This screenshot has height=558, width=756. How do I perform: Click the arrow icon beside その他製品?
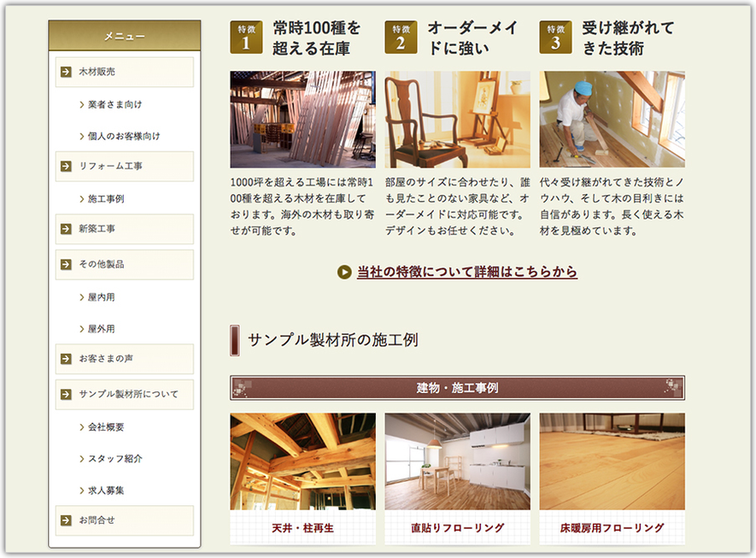pos(66,264)
